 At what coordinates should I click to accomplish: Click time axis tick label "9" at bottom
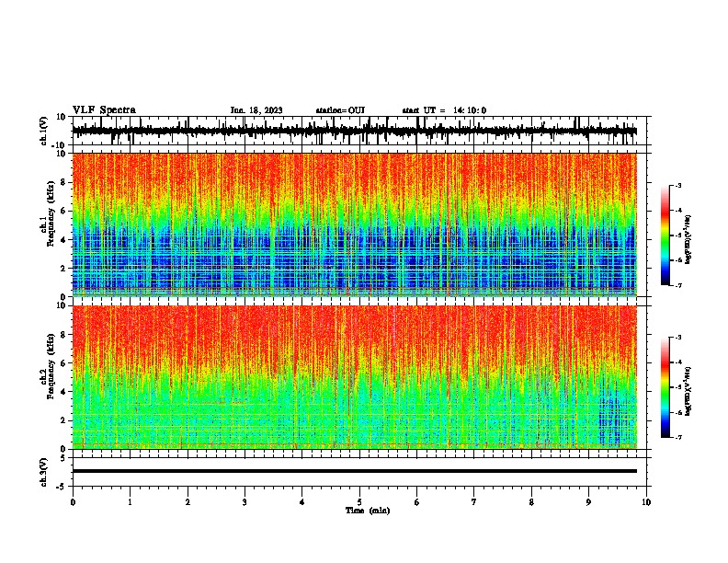tap(588, 502)
